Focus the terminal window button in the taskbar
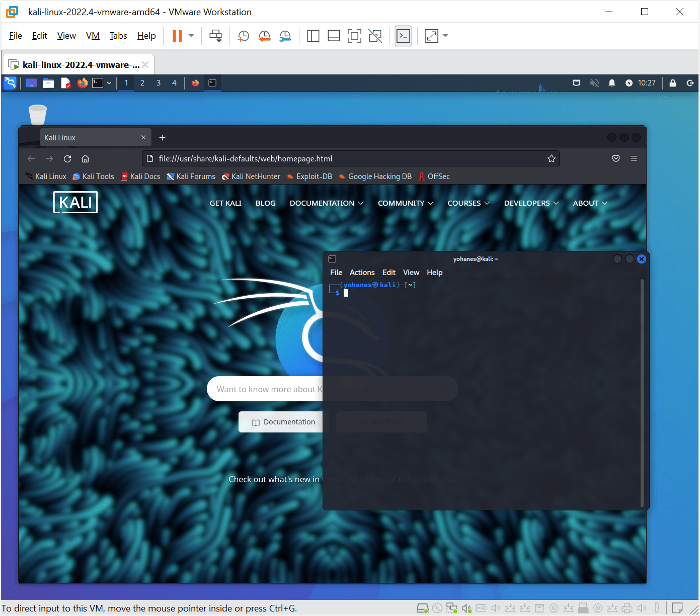 coord(212,83)
